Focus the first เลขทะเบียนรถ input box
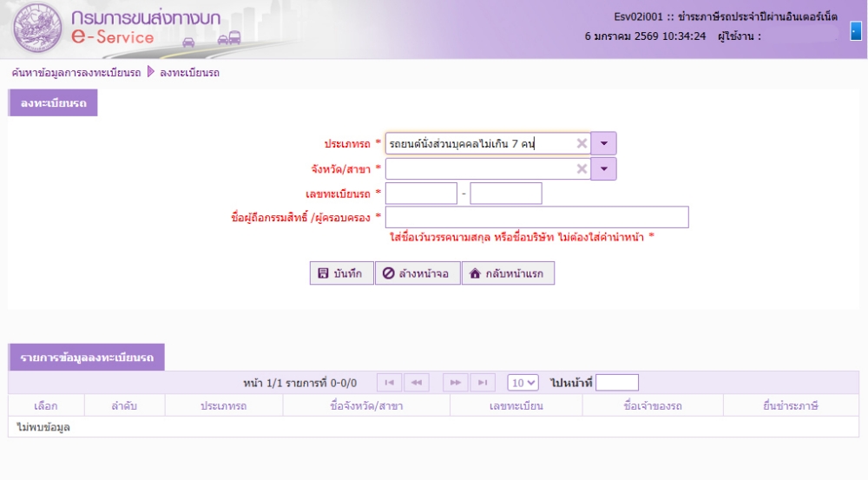The width and height of the screenshot is (868, 480). pyautogui.click(x=421, y=194)
